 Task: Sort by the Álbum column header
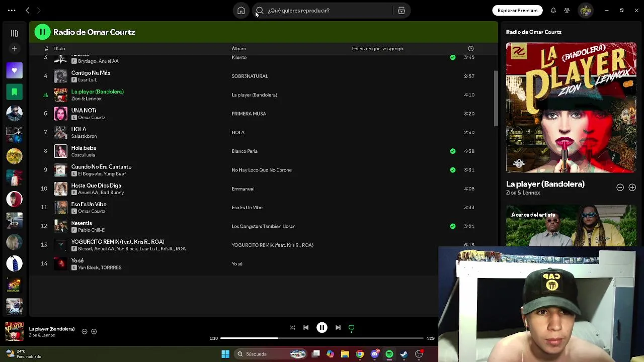click(x=238, y=49)
